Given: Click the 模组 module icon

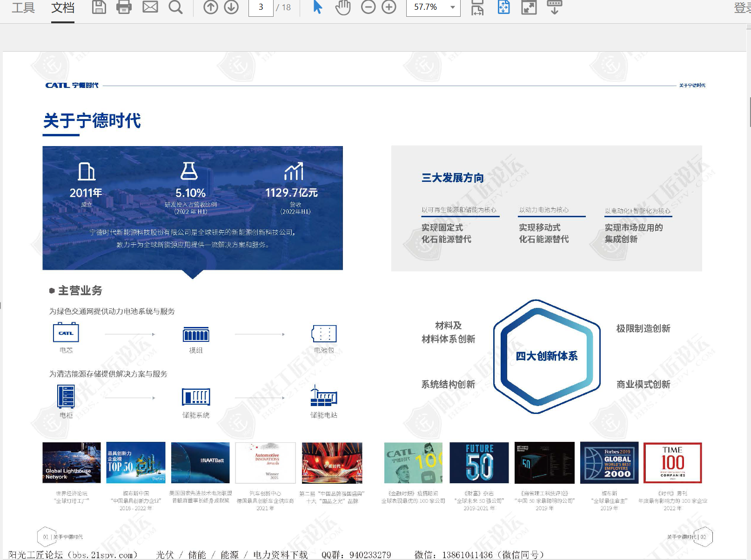Looking at the screenshot, I should point(196,334).
